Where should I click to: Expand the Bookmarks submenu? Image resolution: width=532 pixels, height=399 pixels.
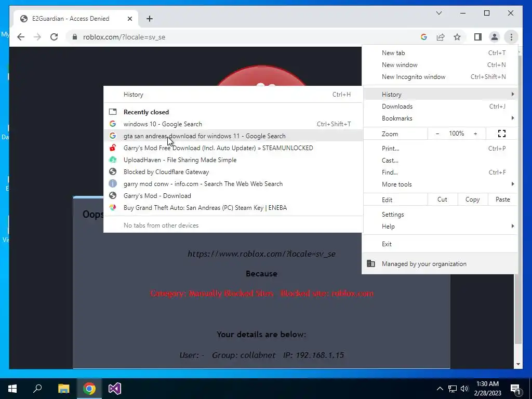[x=440, y=118]
